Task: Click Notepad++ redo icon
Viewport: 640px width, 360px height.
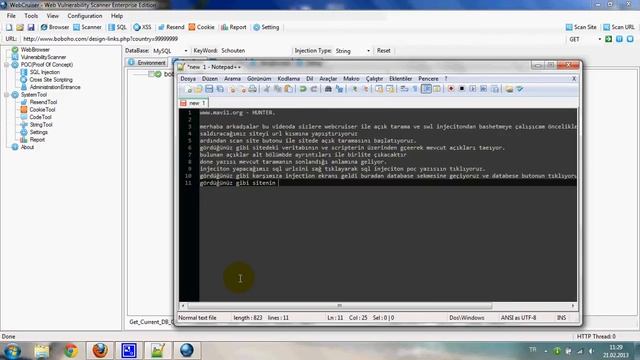Action: pos(314,89)
